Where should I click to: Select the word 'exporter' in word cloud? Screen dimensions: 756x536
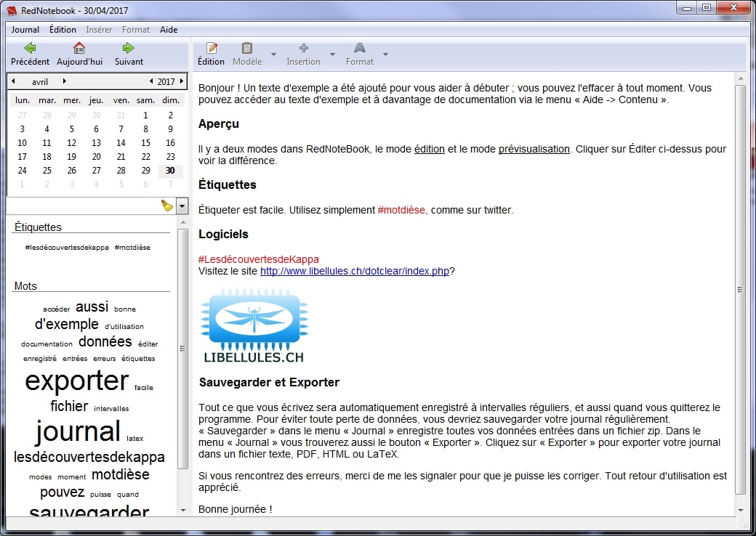pos(76,381)
